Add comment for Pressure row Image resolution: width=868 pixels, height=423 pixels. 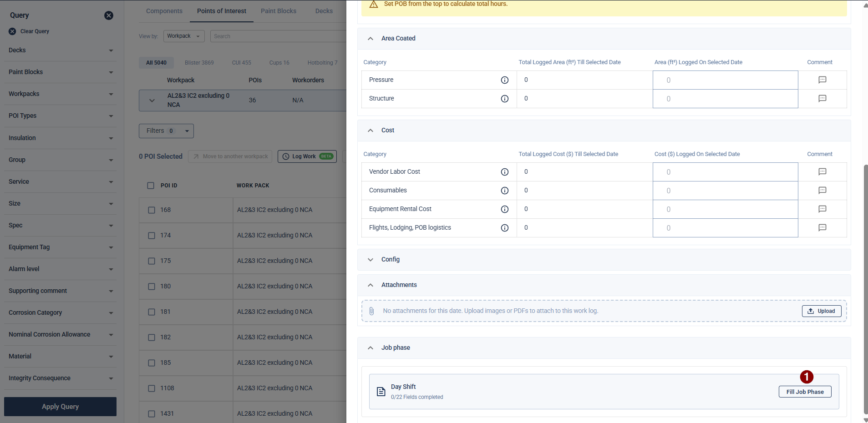(822, 80)
